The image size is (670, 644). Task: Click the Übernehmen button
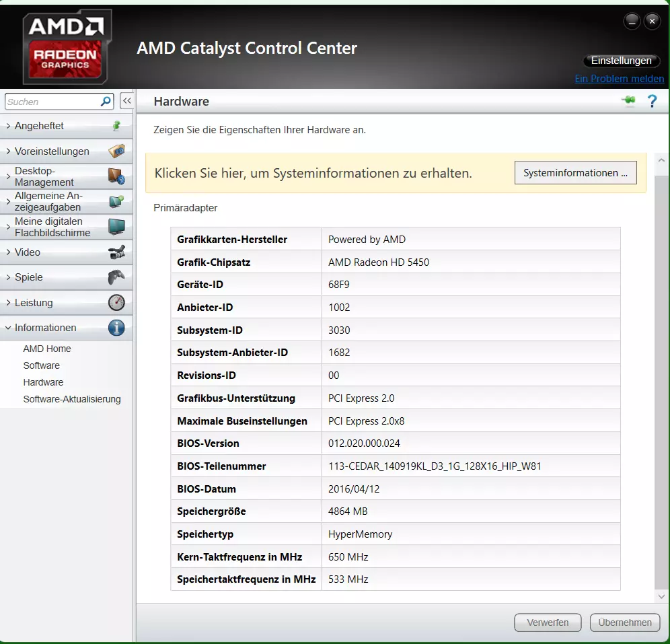(x=625, y=622)
